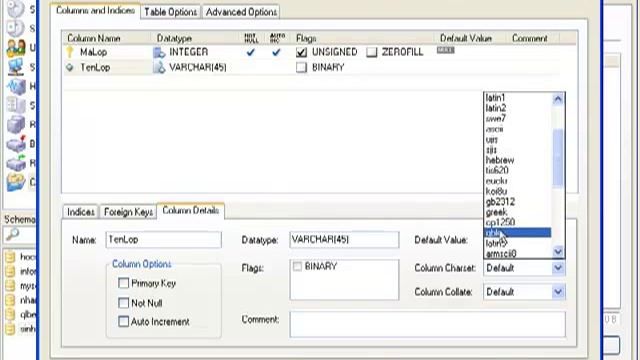Select the 'nha' schema database icon
The image size is (640, 360).
click(11, 300)
